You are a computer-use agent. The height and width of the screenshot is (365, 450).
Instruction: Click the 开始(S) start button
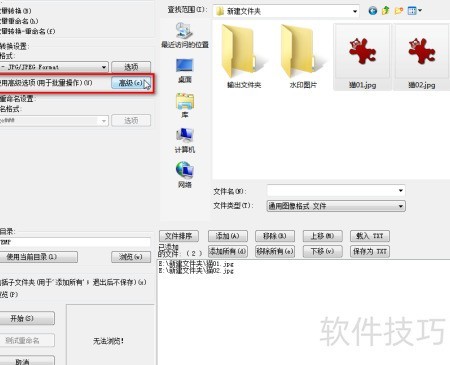point(27,318)
